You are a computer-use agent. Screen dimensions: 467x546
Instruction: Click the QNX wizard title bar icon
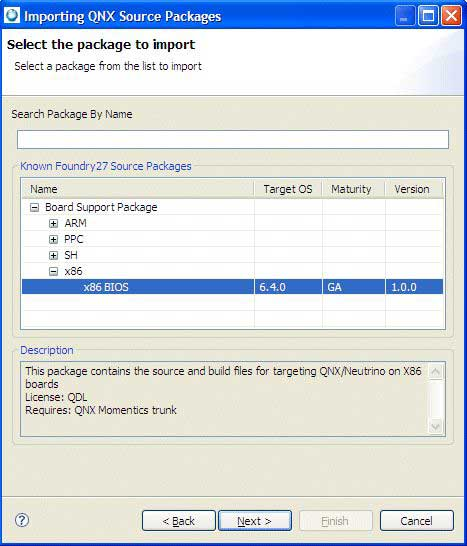(12, 16)
